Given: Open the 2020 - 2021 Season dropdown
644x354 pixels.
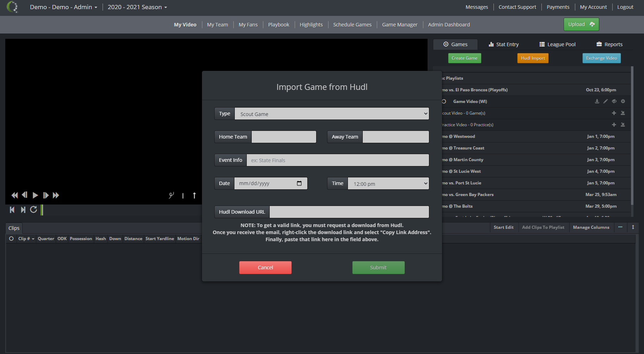Looking at the screenshot, I should 137,7.
